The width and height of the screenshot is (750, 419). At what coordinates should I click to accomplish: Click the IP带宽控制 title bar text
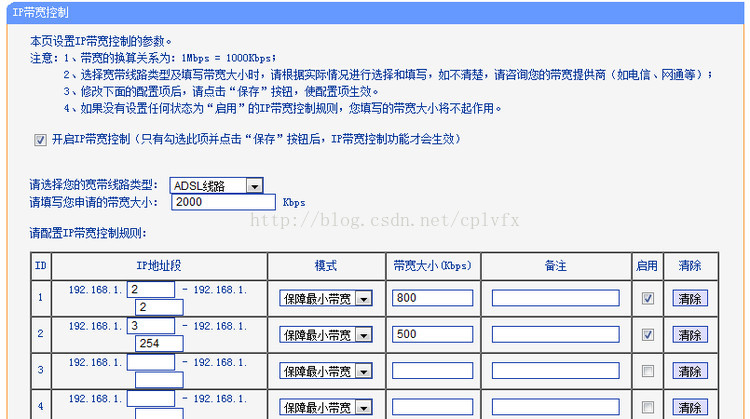pyautogui.click(x=41, y=12)
